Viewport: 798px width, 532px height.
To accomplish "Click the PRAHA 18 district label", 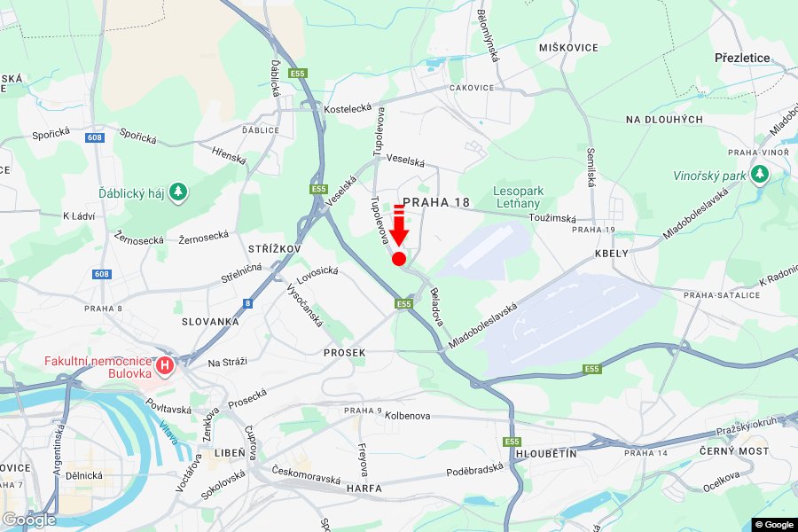I will (x=436, y=202).
